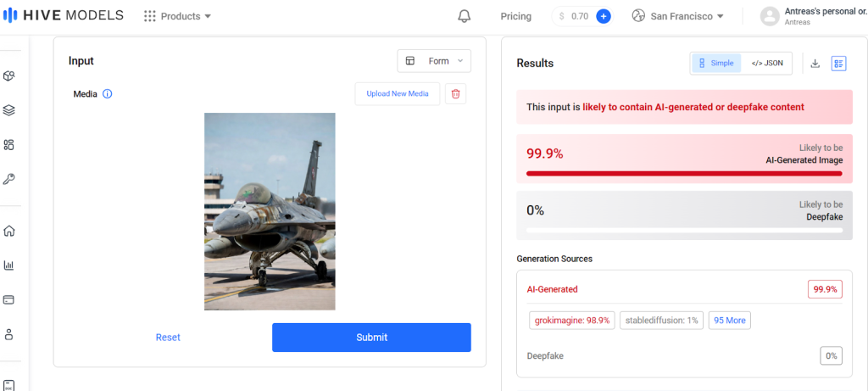
Task: Open the bar chart icon in sidebar
Action: pyautogui.click(x=9, y=265)
